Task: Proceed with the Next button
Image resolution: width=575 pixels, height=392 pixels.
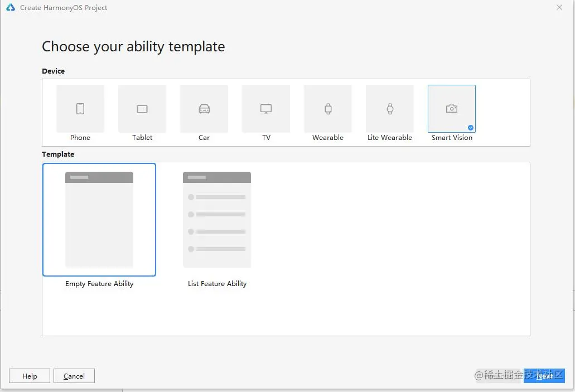Action: tap(544, 376)
